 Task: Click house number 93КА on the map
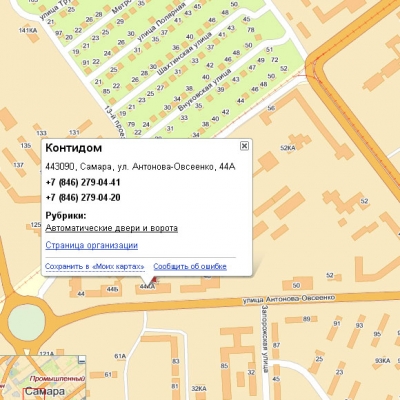tap(382, 361)
